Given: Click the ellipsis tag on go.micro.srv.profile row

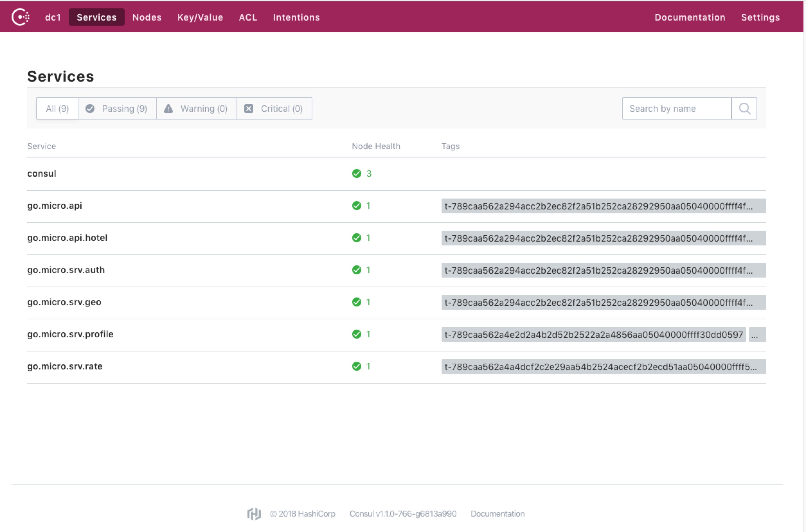Looking at the screenshot, I should pos(757,334).
